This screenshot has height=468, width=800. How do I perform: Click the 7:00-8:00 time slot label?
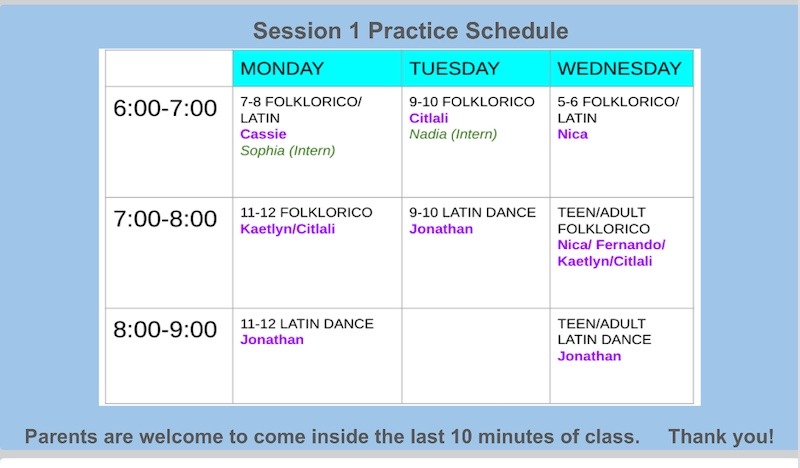click(165, 218)
